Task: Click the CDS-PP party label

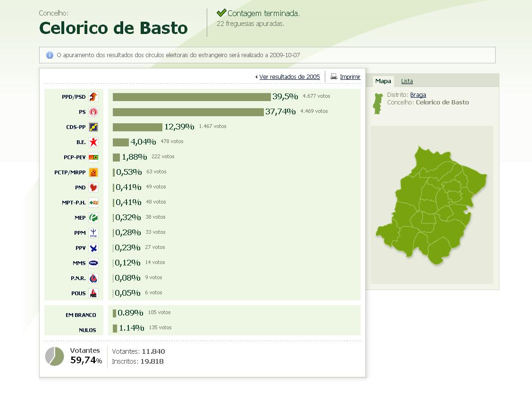Action: coord(76,127)
